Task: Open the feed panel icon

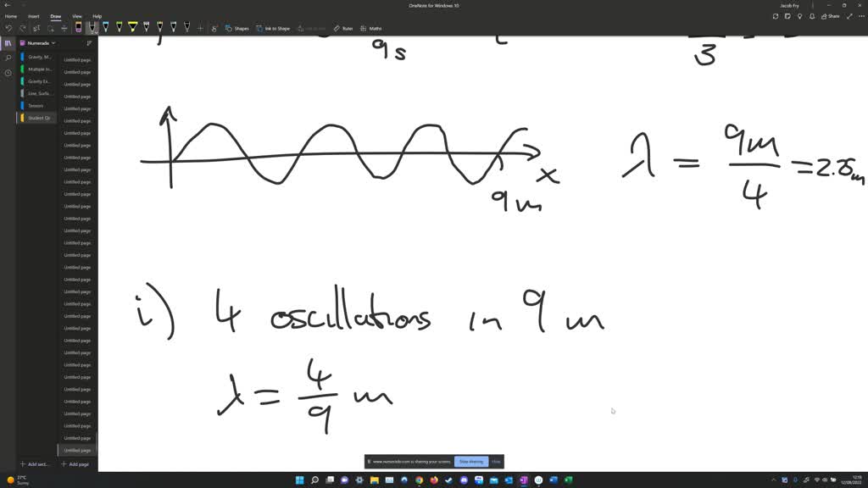Action: (x=787, y=17)
